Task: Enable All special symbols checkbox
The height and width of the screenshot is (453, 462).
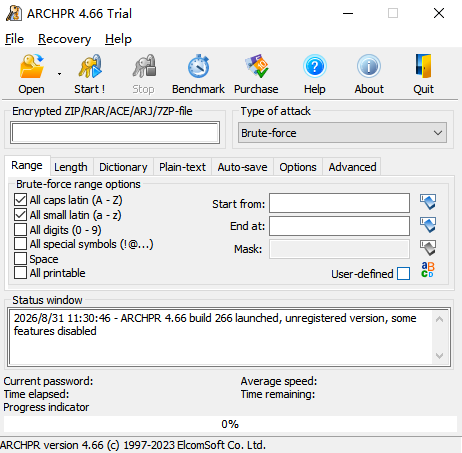Action: click(20, 244)
